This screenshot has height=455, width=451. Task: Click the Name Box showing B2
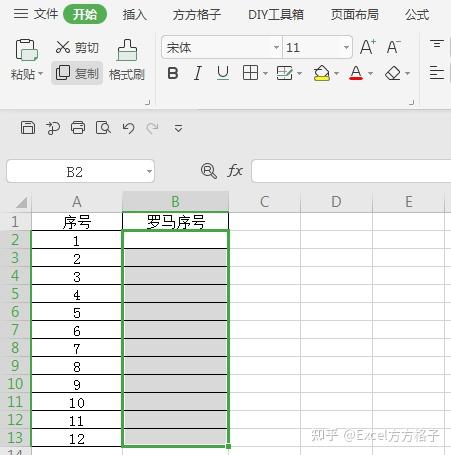pyautogui.click(x=75, y=171)
